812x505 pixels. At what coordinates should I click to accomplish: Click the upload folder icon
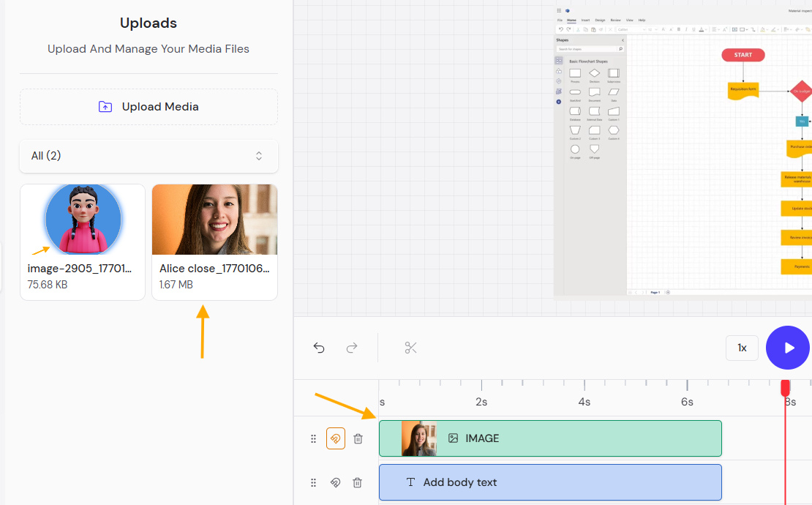[105, 107]
